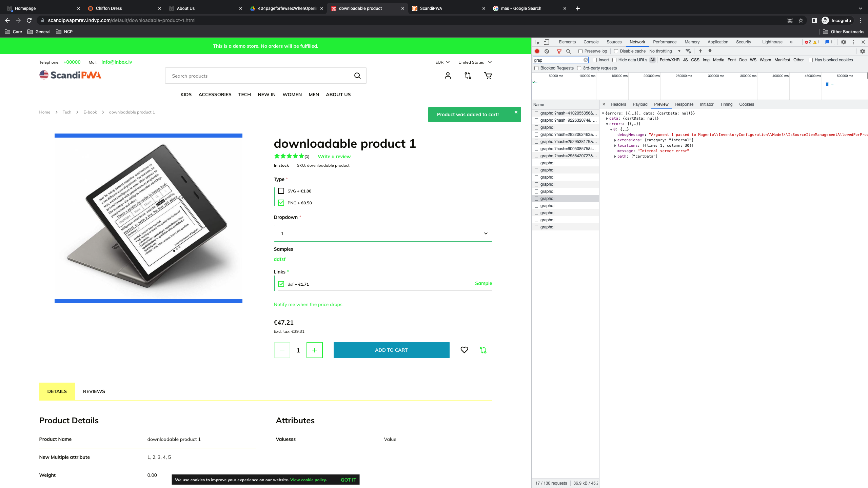This screenshot has height=488, width=868.
Task: Click the Write a review link
Action: [x=334, y=156]
